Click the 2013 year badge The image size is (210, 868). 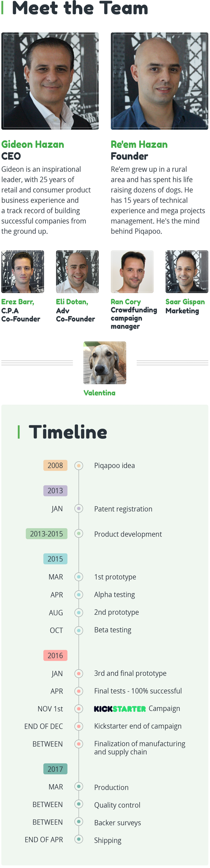point(55,491)
